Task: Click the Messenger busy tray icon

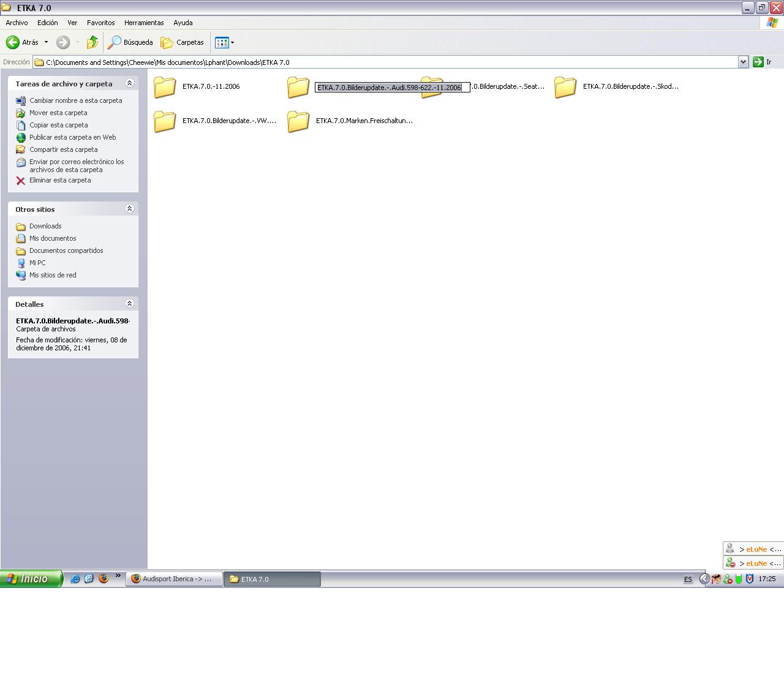Action: (727, 579)
